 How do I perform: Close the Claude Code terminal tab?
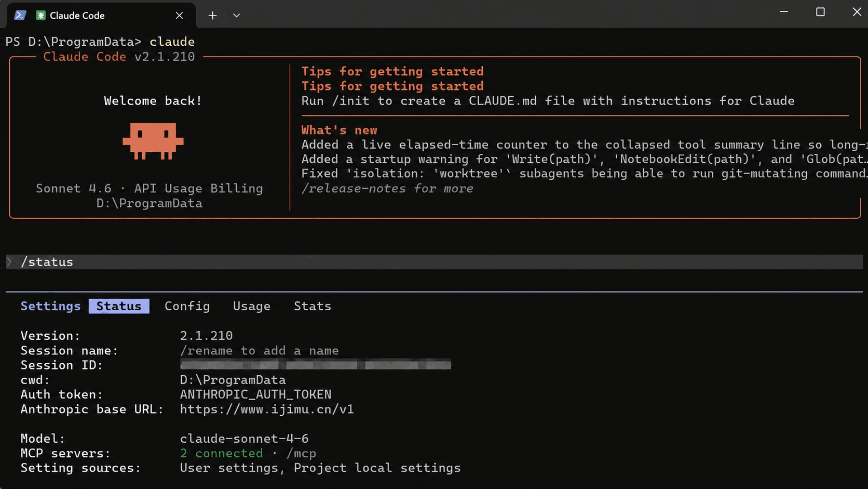point(179,15)
